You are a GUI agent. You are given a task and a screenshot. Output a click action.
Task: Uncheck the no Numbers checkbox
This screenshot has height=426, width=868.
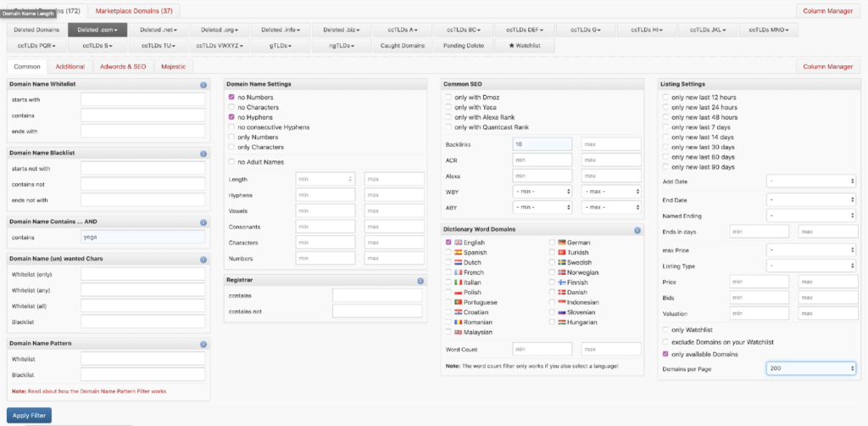click(x=231, y=98)
